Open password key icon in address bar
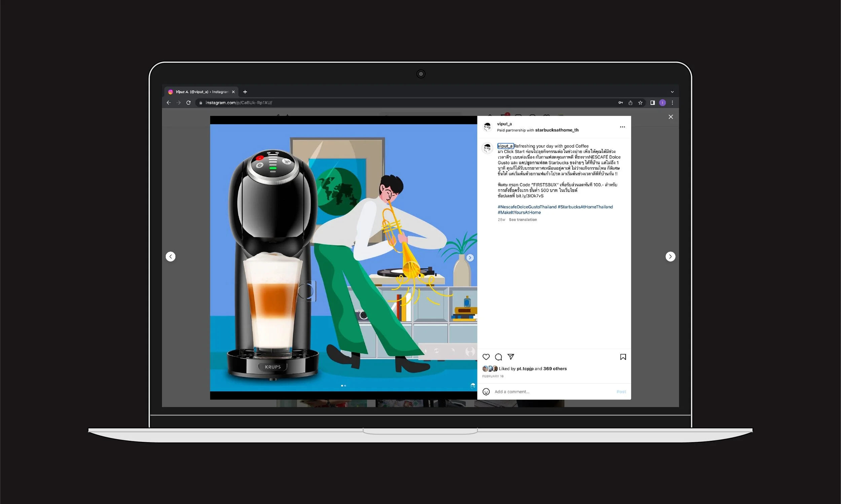This screenshot has width=841, height=504. coord(620,102)
